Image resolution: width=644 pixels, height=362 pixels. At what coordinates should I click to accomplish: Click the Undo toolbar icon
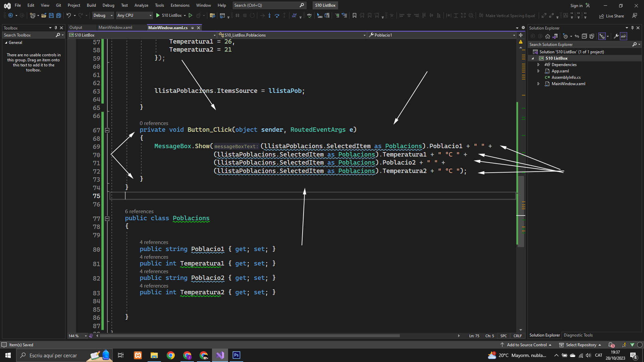pyautogui.click(x=68, y=15)
